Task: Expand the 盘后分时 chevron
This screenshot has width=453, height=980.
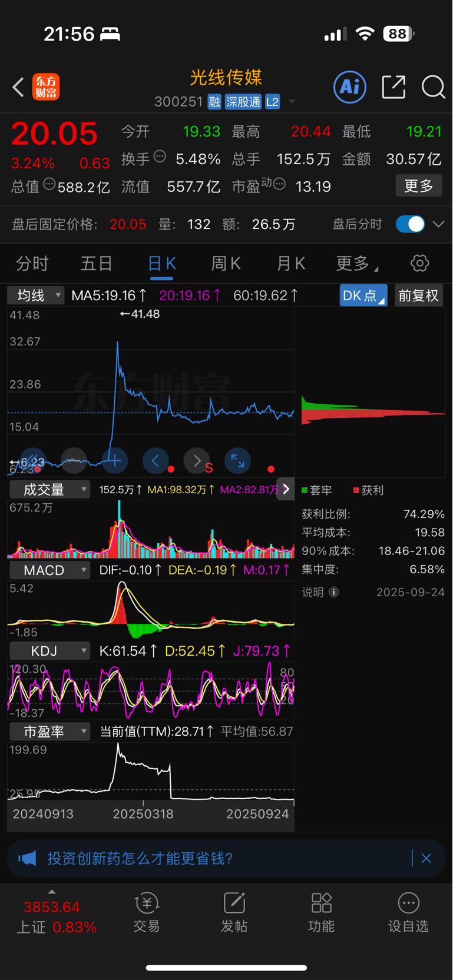Action: point(438,224)
